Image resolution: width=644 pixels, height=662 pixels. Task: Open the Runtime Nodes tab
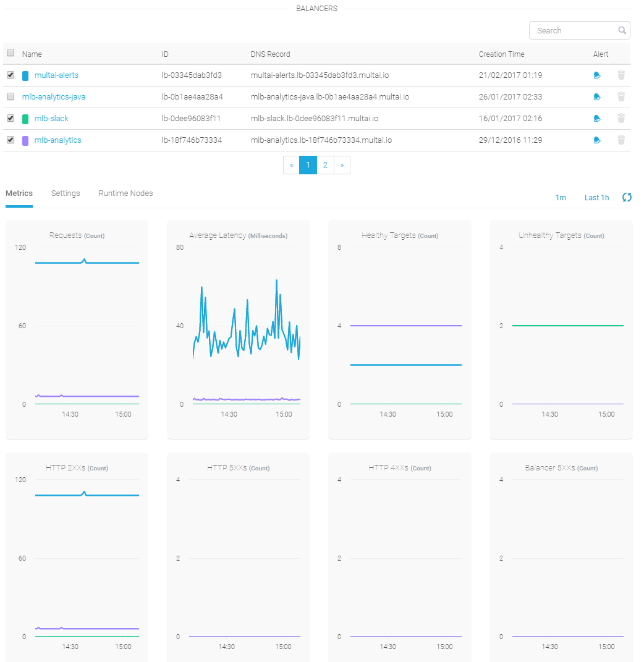point(125,193)
